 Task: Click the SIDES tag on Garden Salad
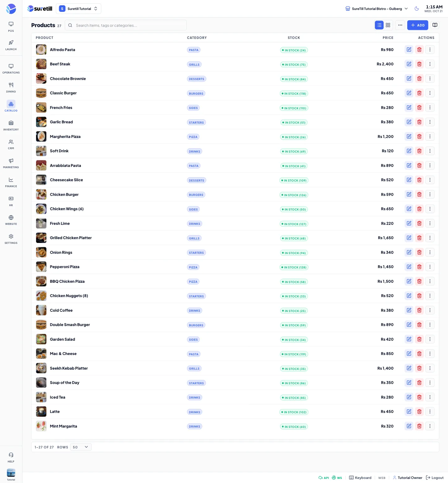click(x=193, y=339)
